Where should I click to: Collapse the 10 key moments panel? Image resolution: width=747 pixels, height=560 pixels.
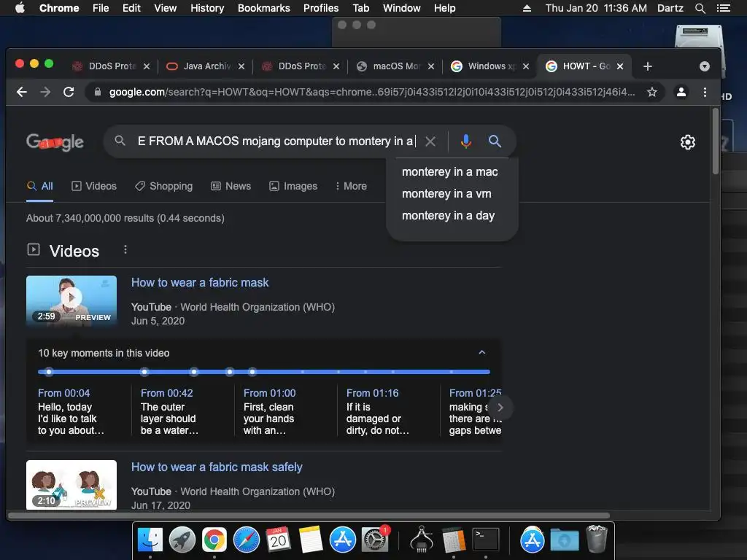pos(481,353)
